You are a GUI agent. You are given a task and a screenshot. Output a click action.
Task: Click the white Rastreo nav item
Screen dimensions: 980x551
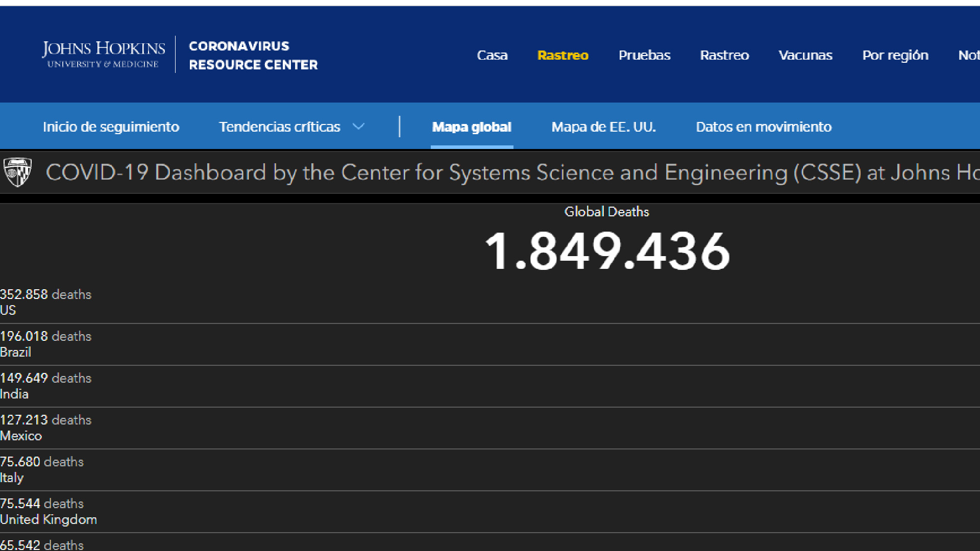coord(724,55)
